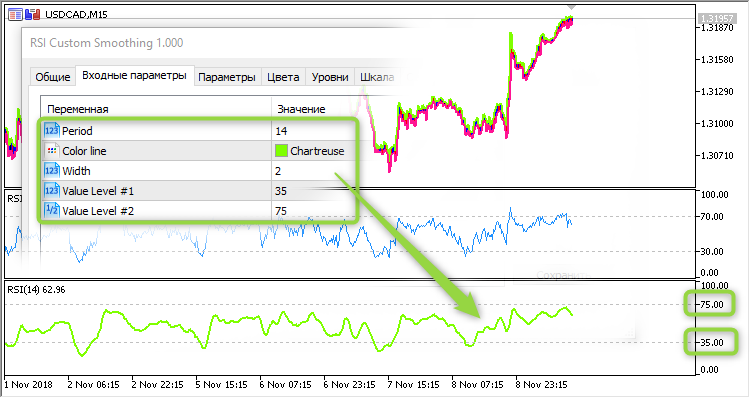Viewport: 750px width, 398px height.
Task: Select the Входные параметры tab
Action: 134,76
